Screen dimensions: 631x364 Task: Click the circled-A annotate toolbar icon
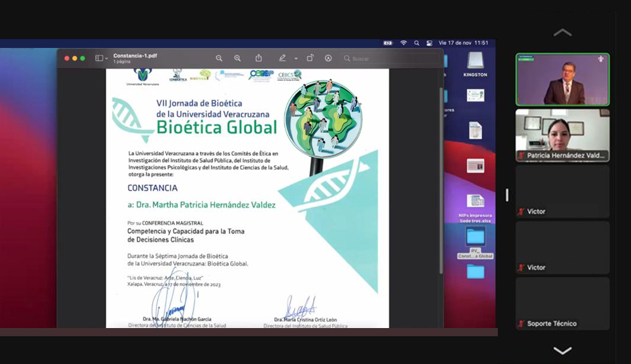pos(328,58)
